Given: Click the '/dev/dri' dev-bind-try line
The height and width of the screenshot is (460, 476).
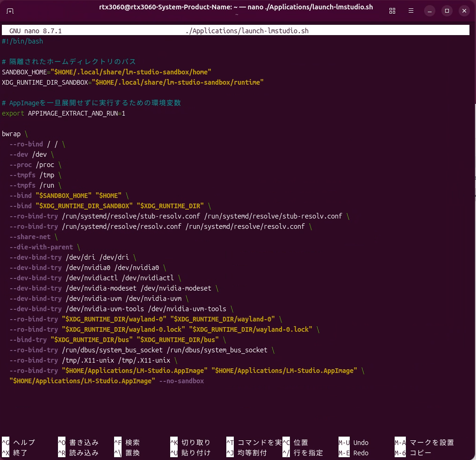Looking at the screenshot, I should 73,258.
